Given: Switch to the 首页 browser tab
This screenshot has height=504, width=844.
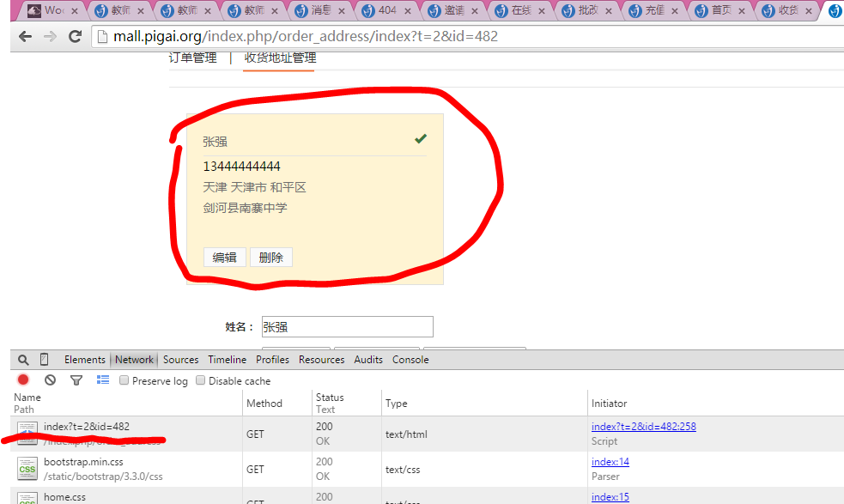Looking at the screenshot, I should [720, 10].
